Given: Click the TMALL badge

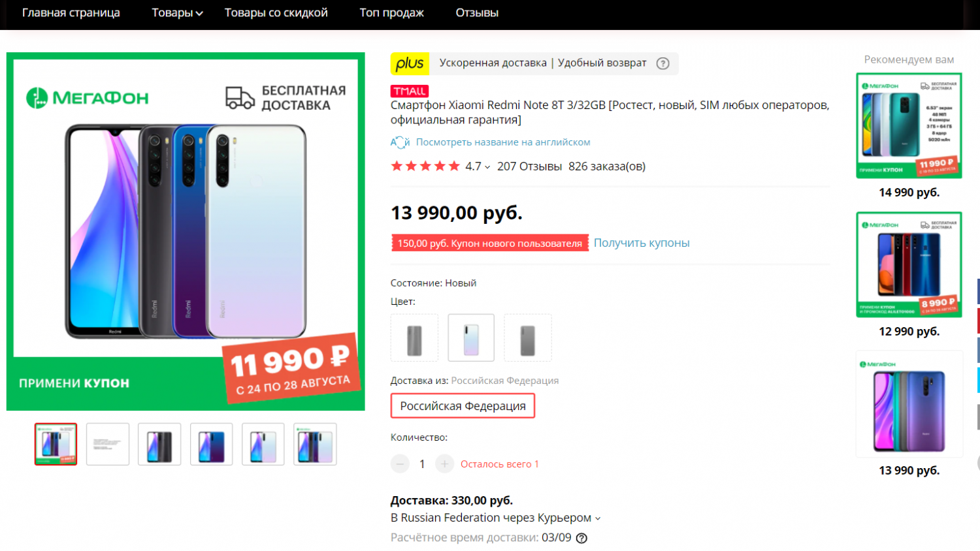Looking at the screenshot, I should click(410, 91).
